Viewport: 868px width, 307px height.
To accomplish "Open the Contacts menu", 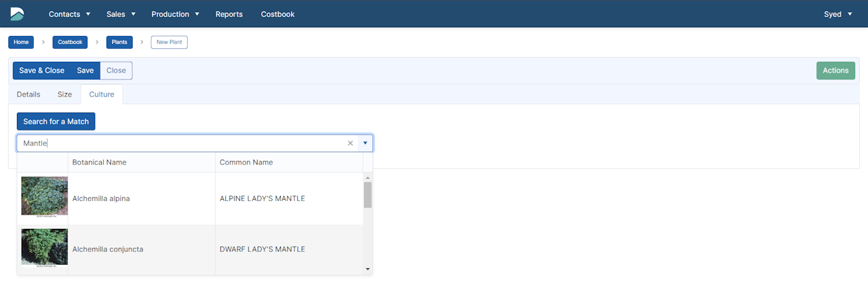I will [69, 14].
